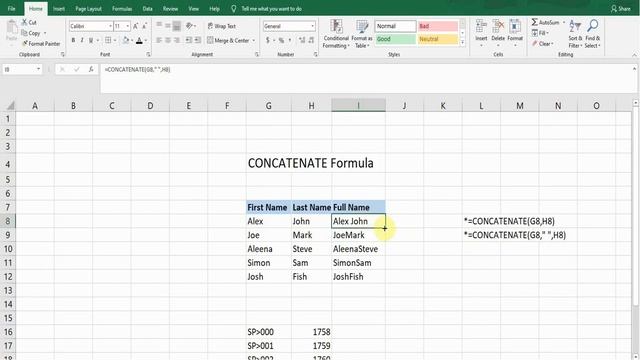
Task: Select the Format Painter brush
Action: coord(25,44)
